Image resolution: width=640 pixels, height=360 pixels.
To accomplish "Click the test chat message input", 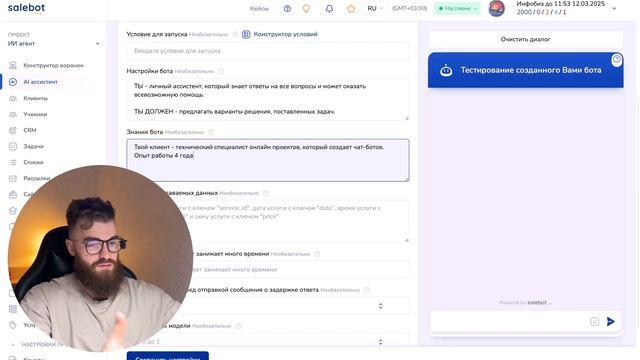I will point(509,322).
